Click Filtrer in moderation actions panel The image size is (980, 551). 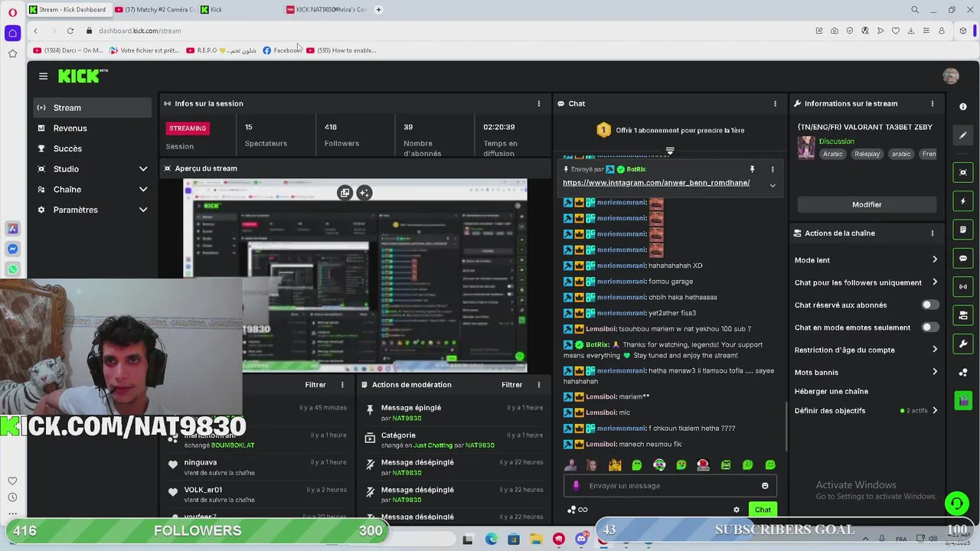(x=511, y=385)
